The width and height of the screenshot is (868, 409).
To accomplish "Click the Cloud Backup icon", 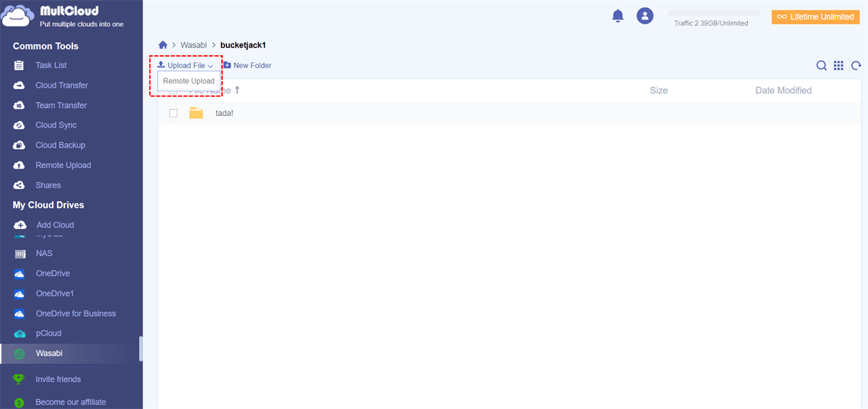I will [20, 146].
